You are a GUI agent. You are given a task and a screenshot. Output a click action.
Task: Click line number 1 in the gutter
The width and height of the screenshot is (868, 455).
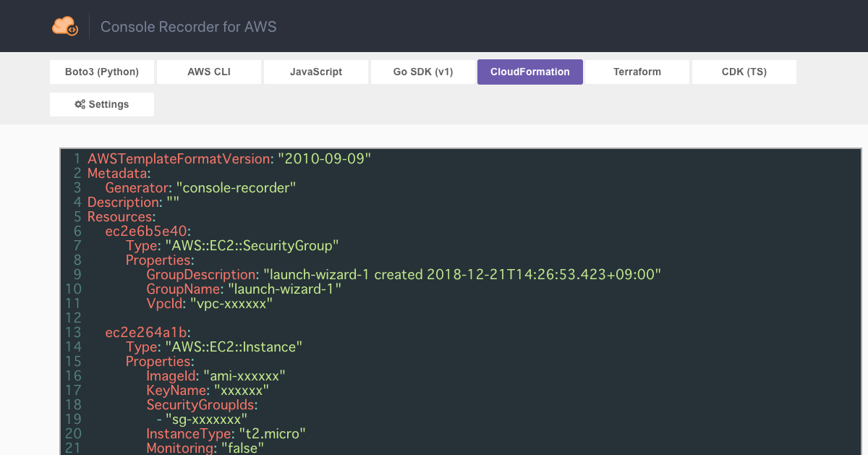coord(77,158)
